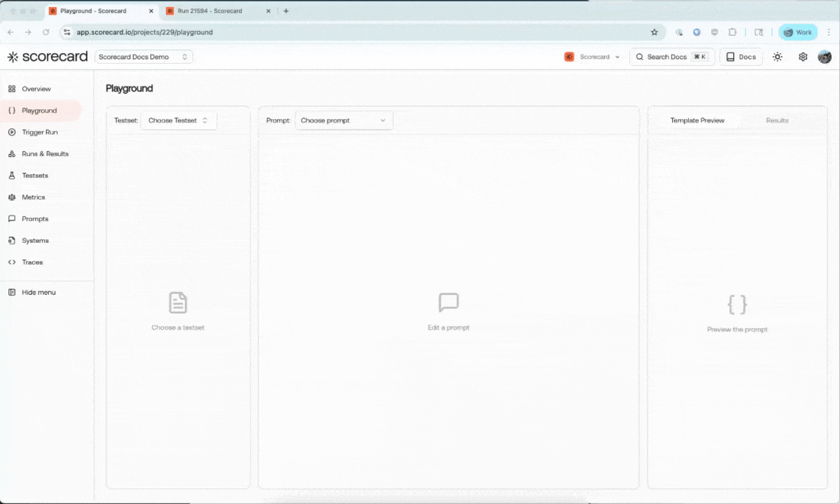This screenshot has width=840, height=504.
Task: Click the Docs button
Action: 741,57
